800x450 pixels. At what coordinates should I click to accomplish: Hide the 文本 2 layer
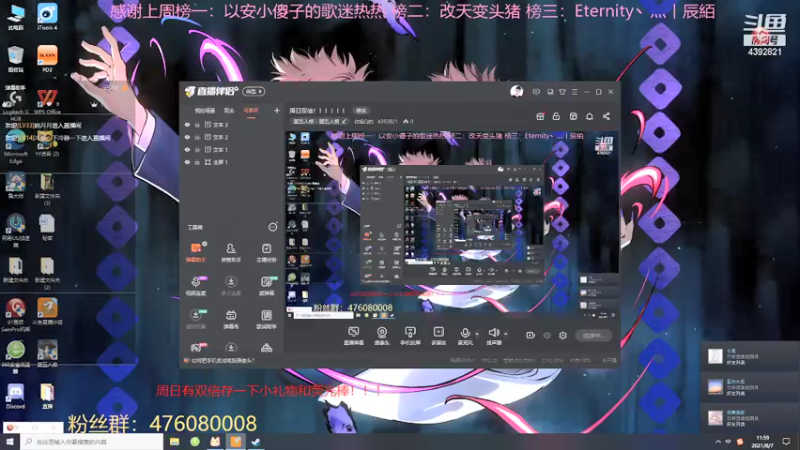click(187, 137)
